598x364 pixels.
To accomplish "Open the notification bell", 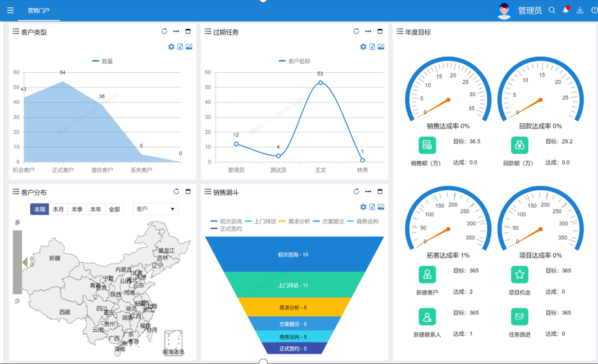I will [x=565, y=10].
